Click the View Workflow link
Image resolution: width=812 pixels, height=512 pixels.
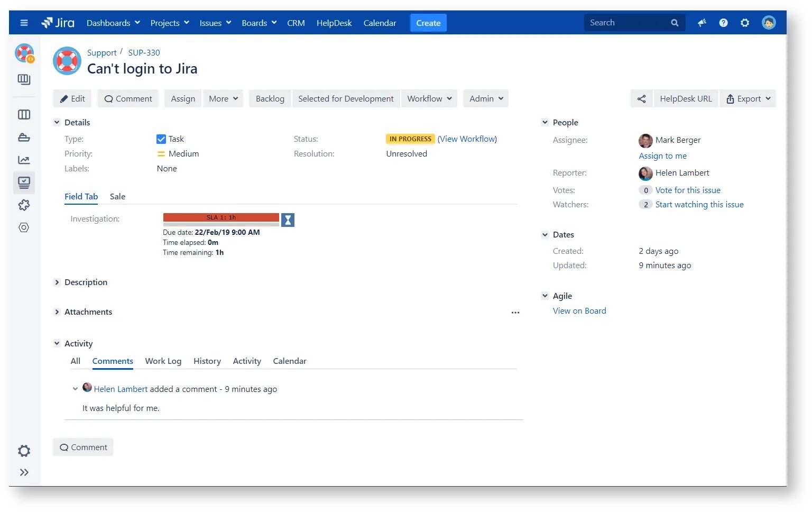[x=467, y=139]
